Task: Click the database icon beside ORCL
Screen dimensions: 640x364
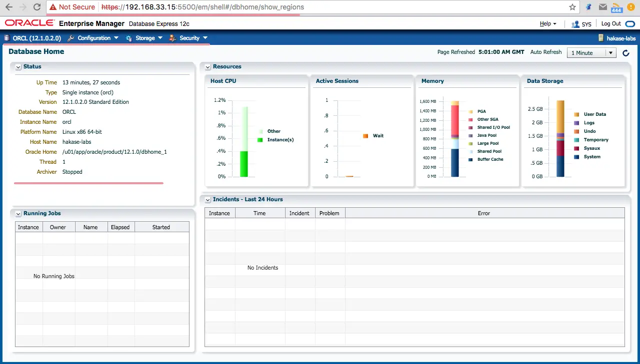Action: click(x=7, y=38)
